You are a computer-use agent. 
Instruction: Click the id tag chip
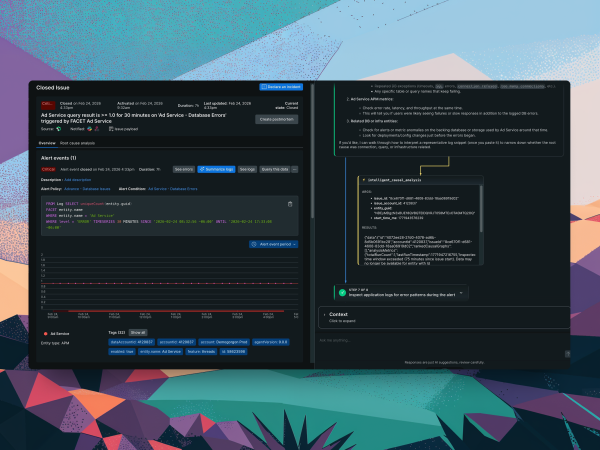tap(233, 351)
